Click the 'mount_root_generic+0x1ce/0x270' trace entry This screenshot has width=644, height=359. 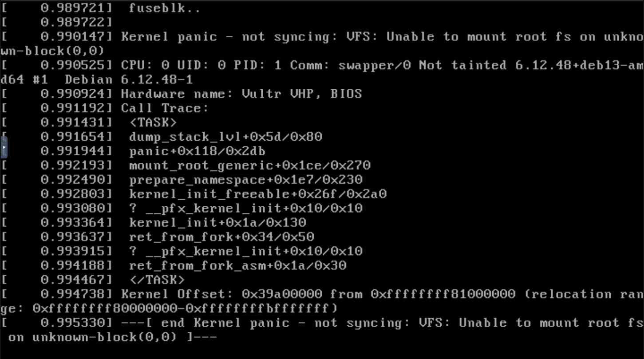point(249,166)
